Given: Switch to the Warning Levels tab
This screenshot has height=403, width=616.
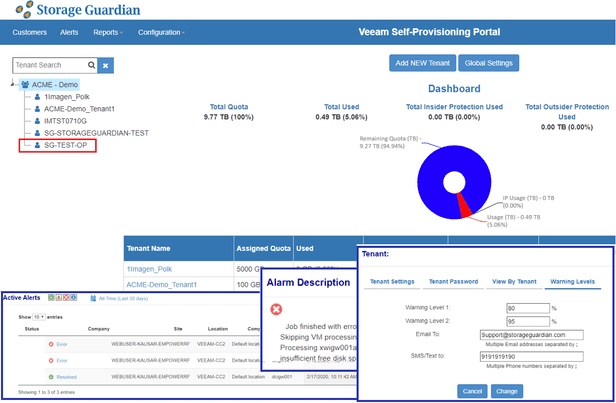Looking at the screenshot, I should [x=572, y=282].
